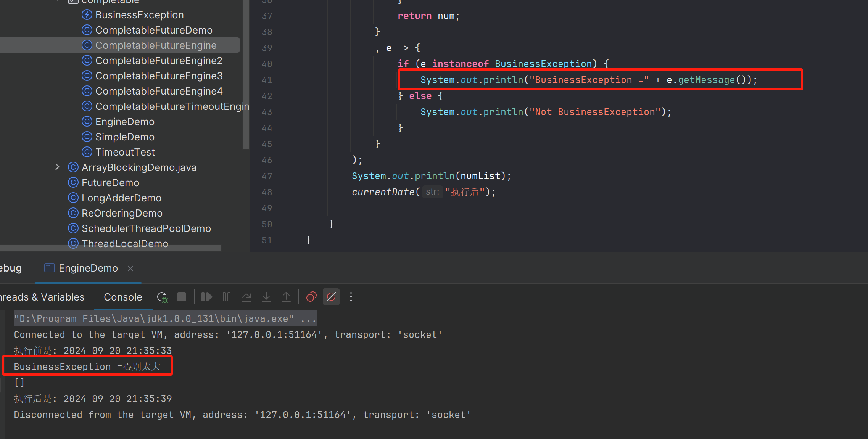Screen dimensions: 868x439
Task: Open the debug toolbar more options menu
Action: (x=351, y=297)
